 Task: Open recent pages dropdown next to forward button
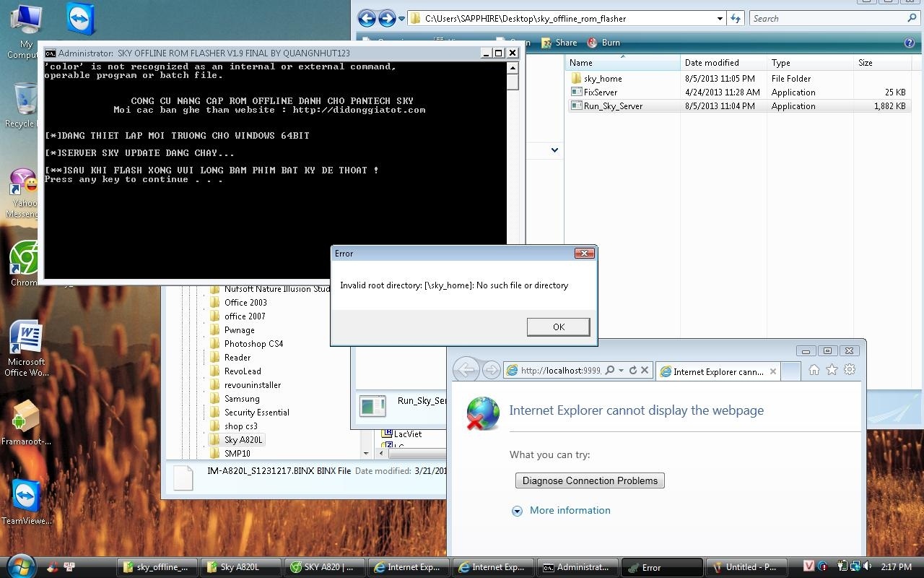coord(401,20)
